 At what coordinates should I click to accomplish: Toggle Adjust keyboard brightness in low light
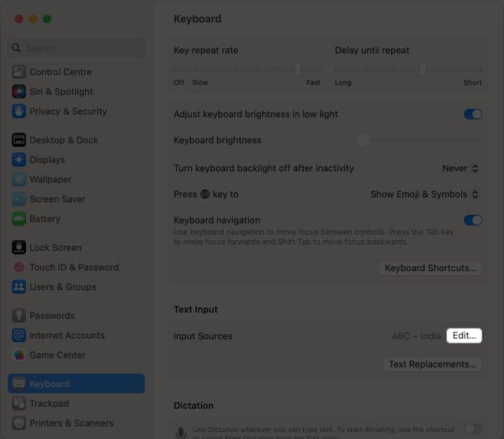click(472, 114)
